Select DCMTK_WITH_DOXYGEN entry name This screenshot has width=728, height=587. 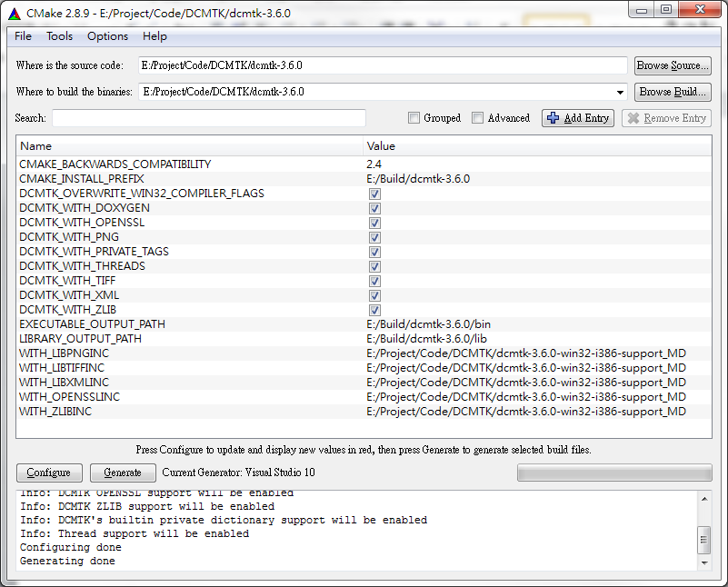pos(85,208)
